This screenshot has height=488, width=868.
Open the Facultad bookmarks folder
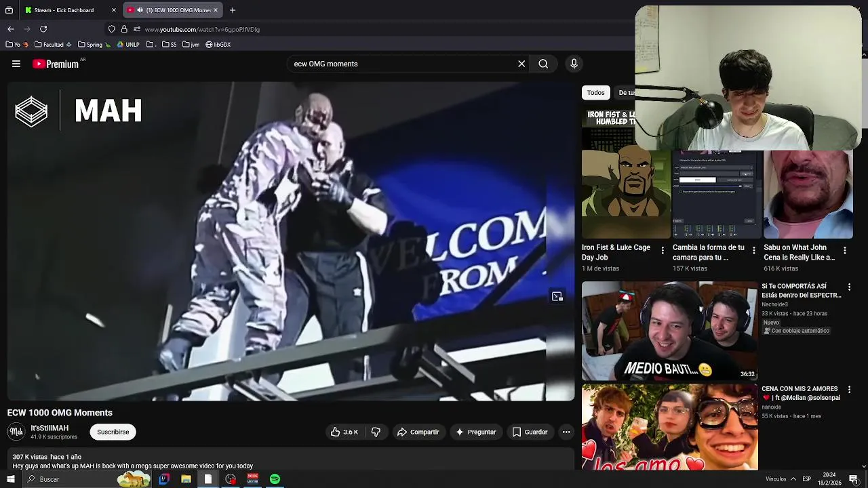[x=53, y=45]
